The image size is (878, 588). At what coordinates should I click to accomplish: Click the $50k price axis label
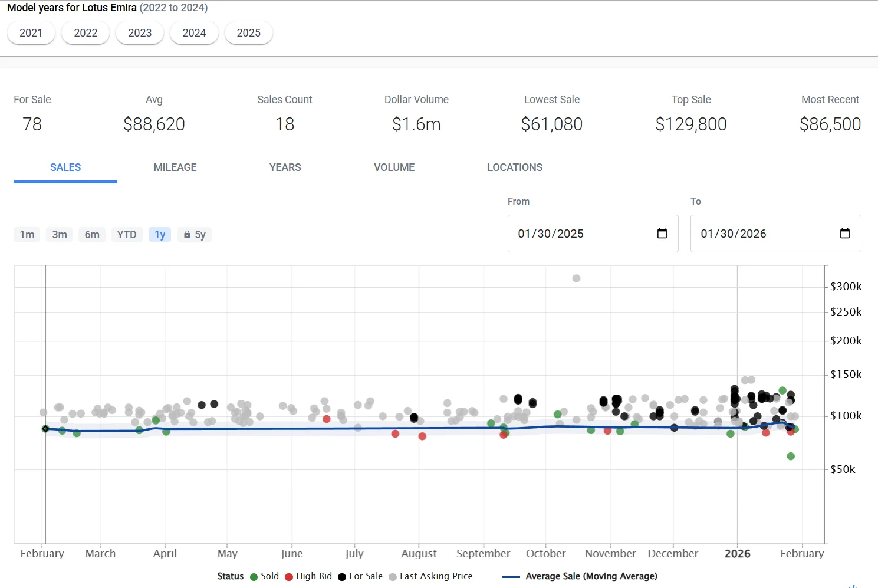point(843,469)
